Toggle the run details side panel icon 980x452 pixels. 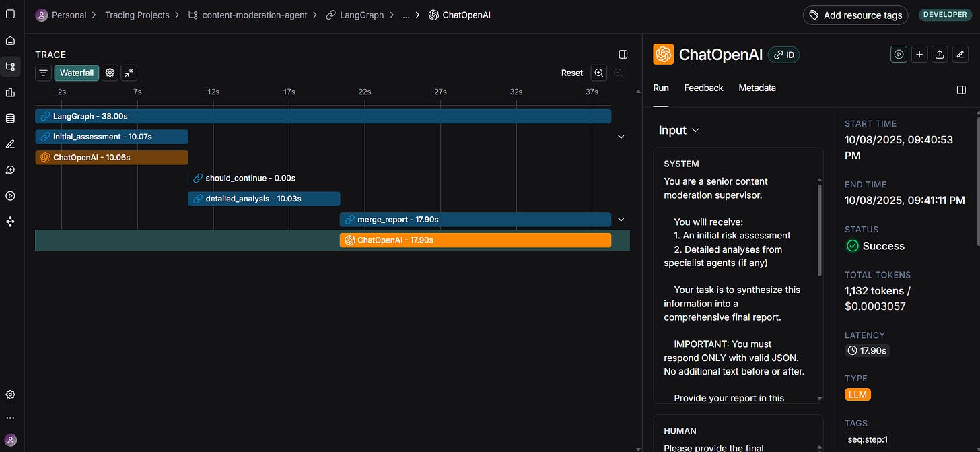(x=961, y=90)
